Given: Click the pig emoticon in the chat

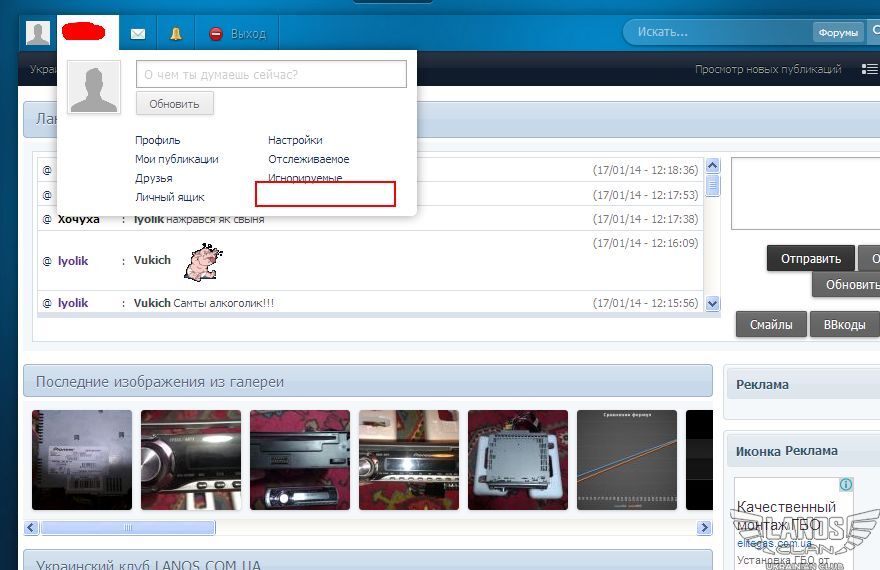Looking at the screenshot, I should (x=203, y=261).
